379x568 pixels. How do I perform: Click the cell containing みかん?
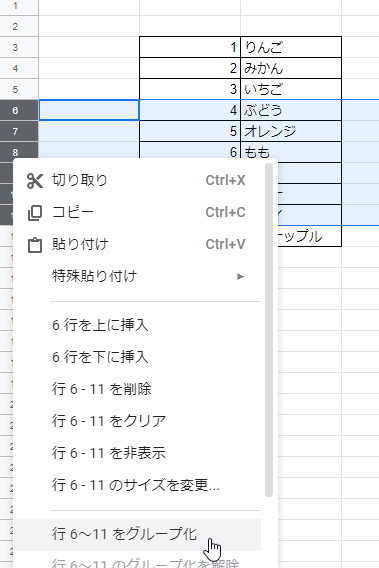(x=291, y=68)
